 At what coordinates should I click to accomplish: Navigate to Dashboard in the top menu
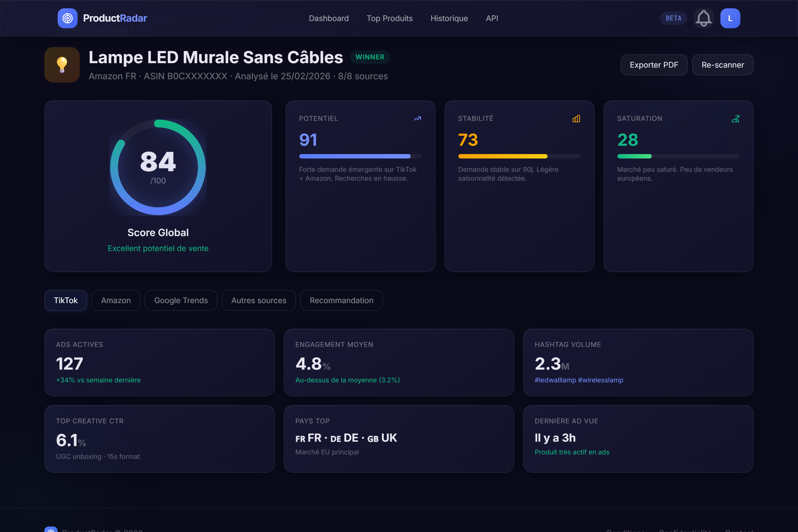click(x=328, y=18)
